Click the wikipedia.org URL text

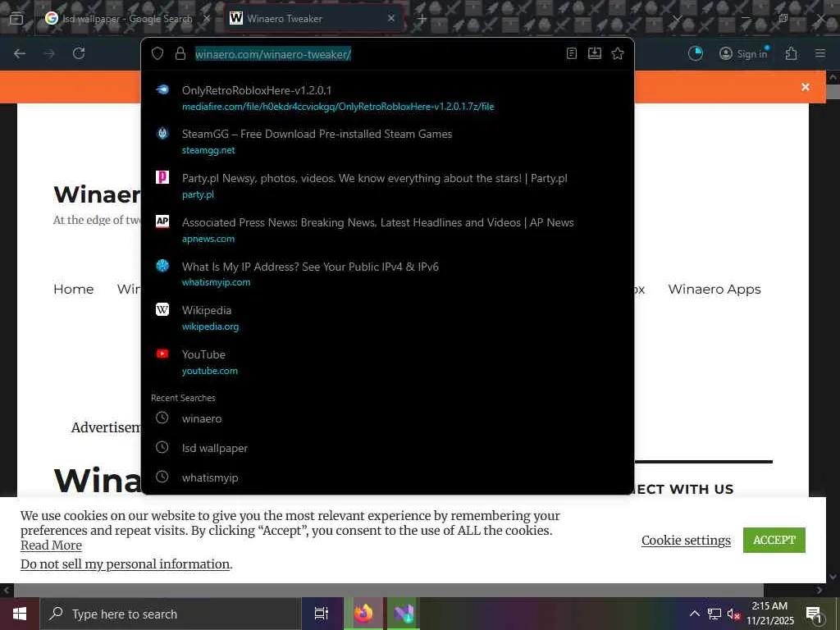[211, 326]
